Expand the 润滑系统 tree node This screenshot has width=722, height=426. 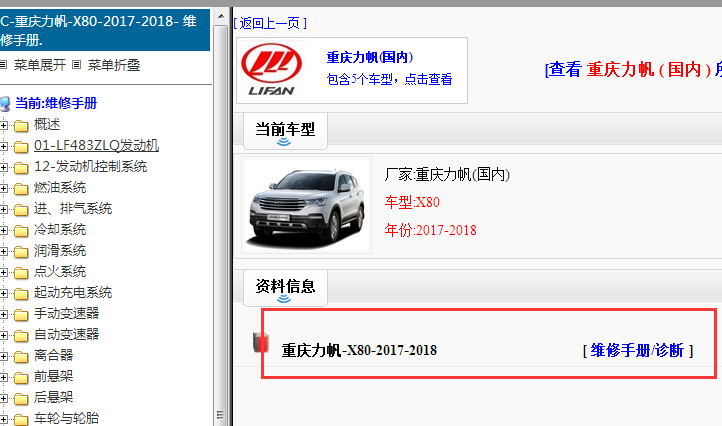coord(4,251)
